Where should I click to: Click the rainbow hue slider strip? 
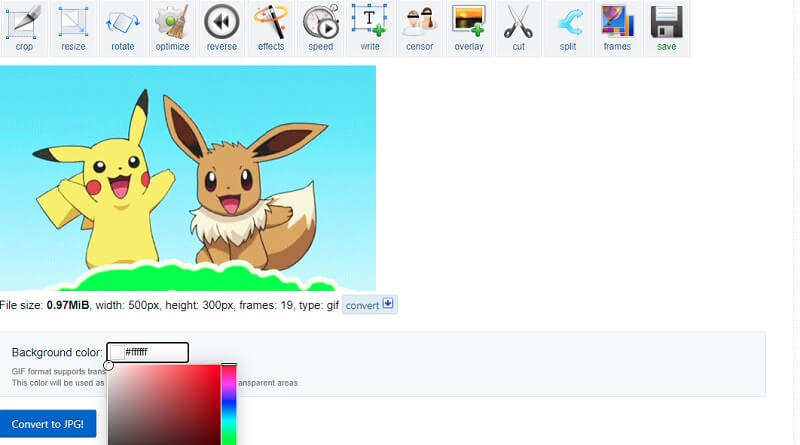tap(229, 405)
